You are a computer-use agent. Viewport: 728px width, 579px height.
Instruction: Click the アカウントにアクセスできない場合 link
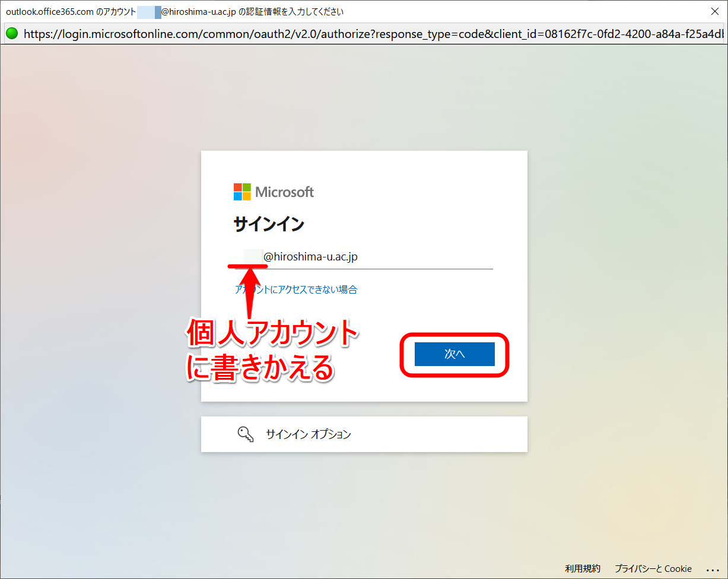click(x=296, y=289)
